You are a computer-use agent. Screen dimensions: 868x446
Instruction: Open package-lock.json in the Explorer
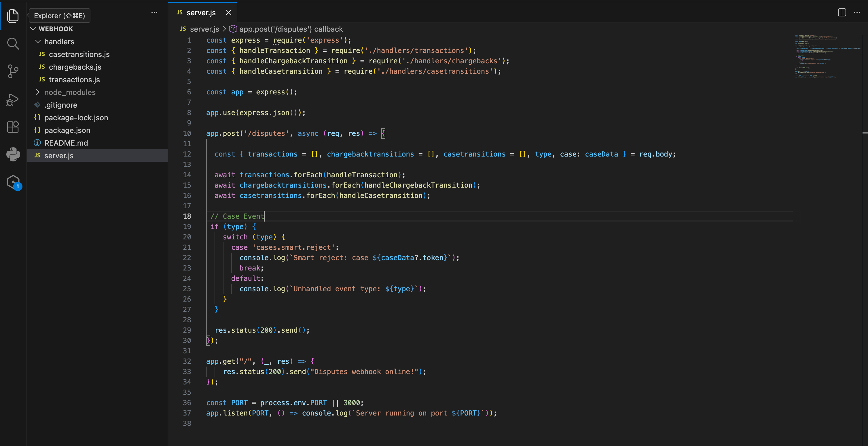[76, 117]
